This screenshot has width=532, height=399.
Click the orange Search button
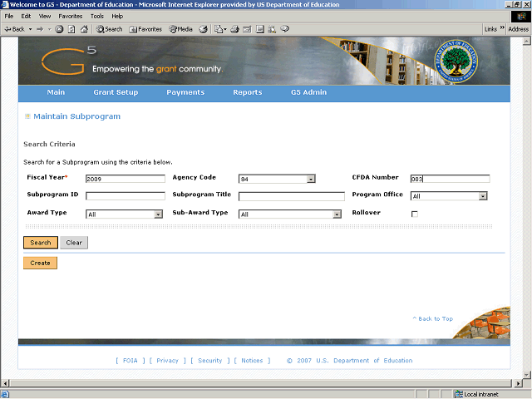(x=41, y=243)
